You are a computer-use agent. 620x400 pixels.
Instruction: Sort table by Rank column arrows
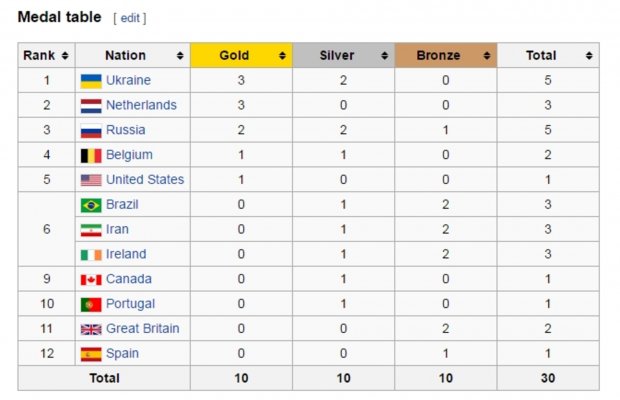pos(65,56)
